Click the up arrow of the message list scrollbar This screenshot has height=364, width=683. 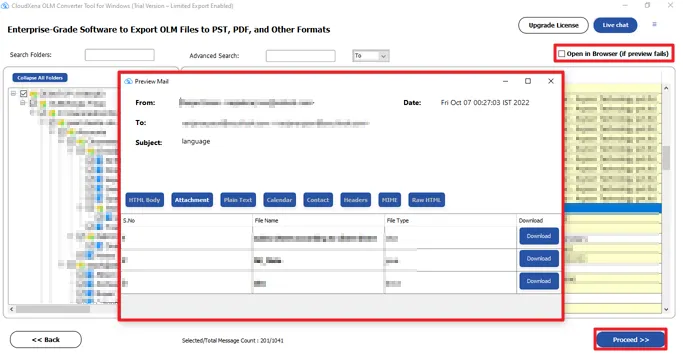(666, 88)
